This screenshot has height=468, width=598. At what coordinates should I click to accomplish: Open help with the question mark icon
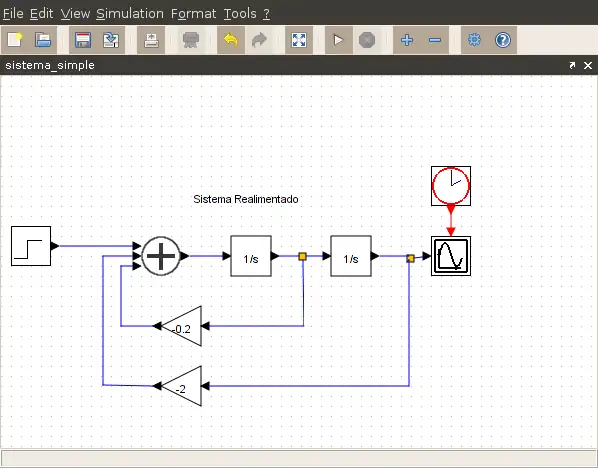pyautogui.click(x=503, y=40)
